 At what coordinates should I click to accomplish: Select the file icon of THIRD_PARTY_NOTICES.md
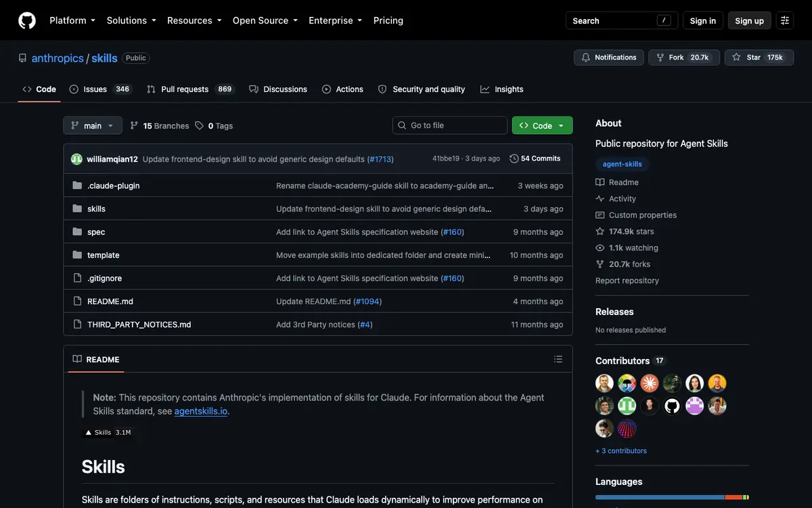click(77, 324)
